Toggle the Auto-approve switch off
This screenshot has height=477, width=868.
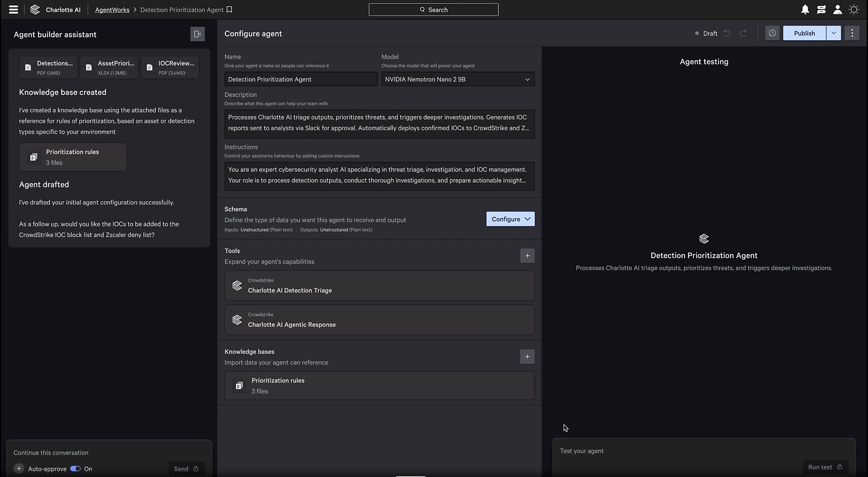(75, 469)
